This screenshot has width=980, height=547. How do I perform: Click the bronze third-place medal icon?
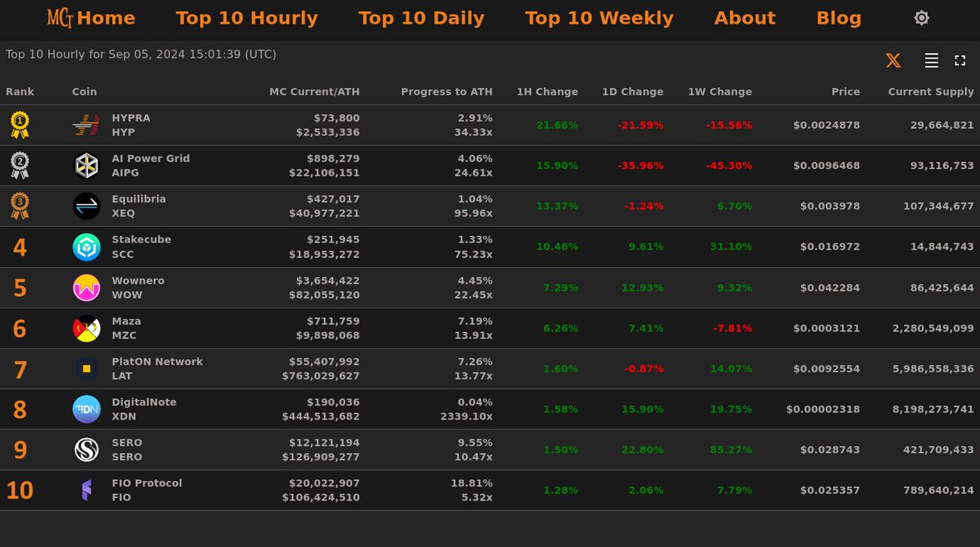coord(20,206)
